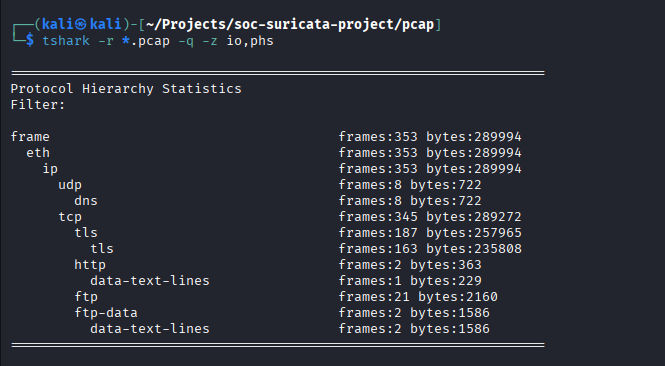The width and height of the screenshot is (665, 366).
Task: Click ftp stats 'frames:21 bytes:2160'
Action: (418, 297)
